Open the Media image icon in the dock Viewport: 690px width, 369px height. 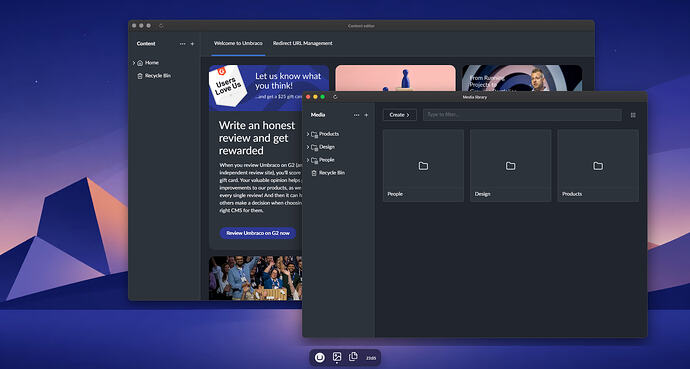(x=337, y=357)
